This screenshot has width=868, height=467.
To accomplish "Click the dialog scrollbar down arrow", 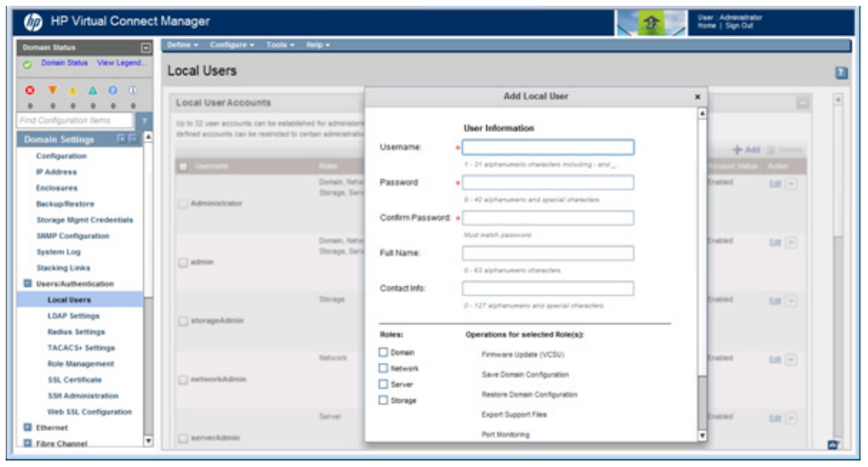I will (702, 436).
